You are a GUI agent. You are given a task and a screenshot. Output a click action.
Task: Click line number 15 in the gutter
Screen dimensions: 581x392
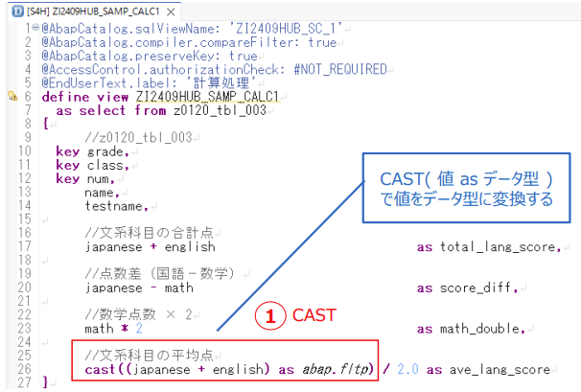tap(25, 219)
